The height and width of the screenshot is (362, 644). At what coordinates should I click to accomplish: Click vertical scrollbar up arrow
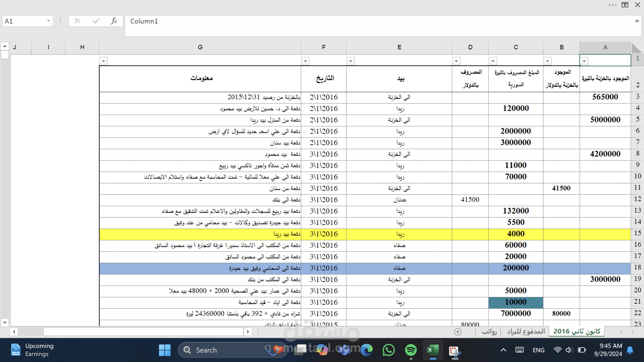[x=5, y=46]
